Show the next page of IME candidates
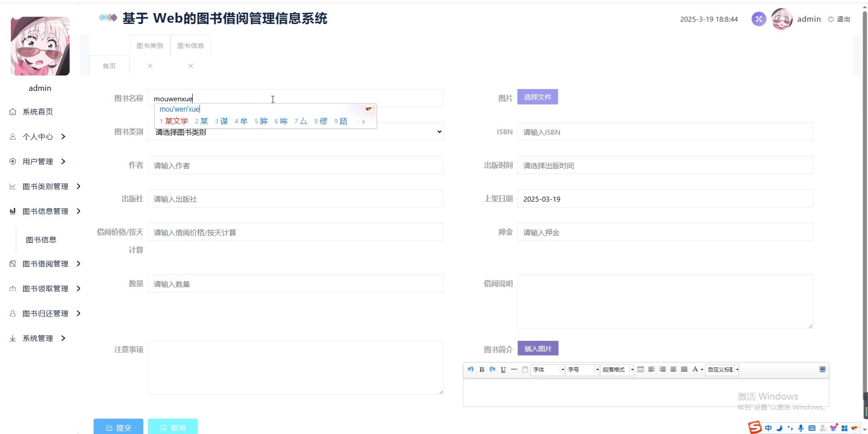 [x=363, y=122]
